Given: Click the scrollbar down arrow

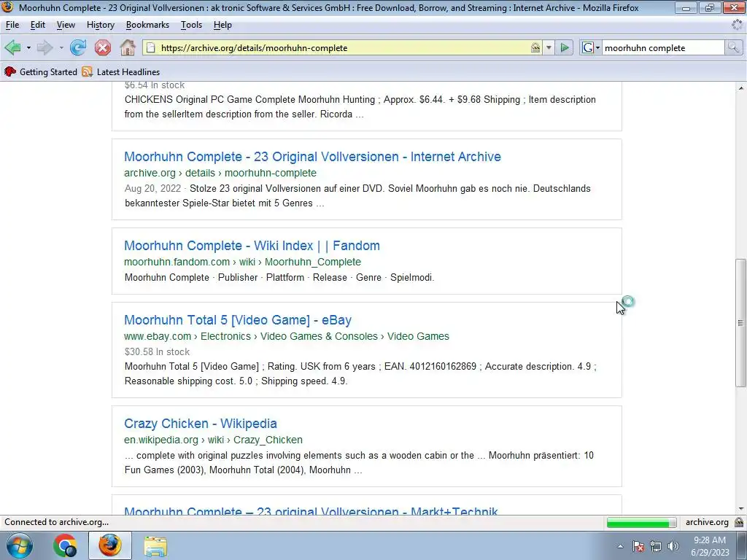Looking at the screenshot, I should click(740, 508).
